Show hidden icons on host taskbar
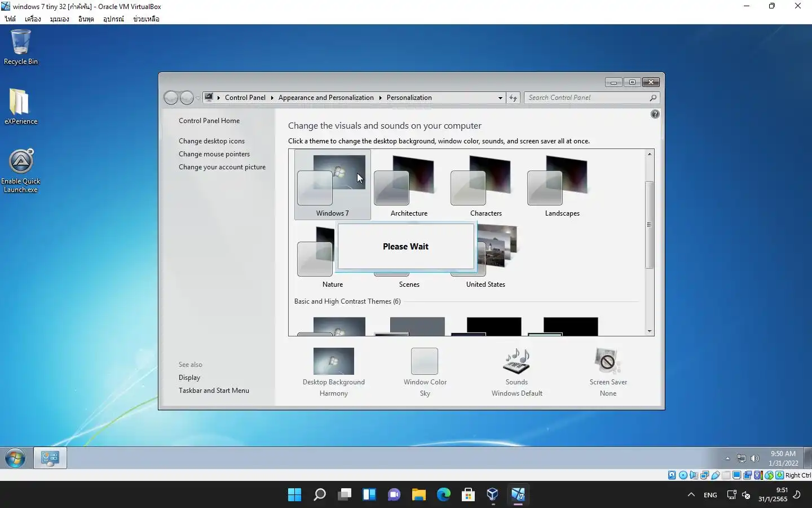 click(691, 495)
